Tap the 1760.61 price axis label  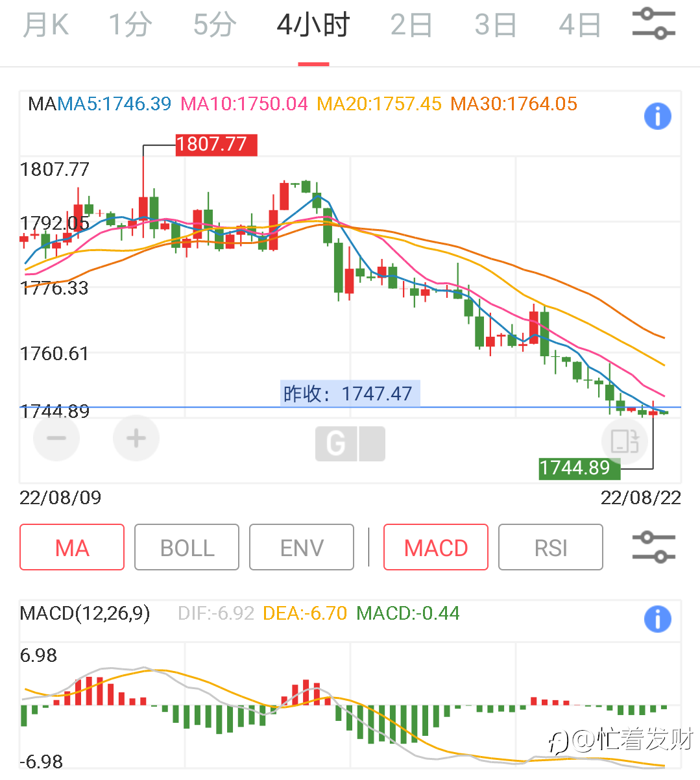point(54,354)
